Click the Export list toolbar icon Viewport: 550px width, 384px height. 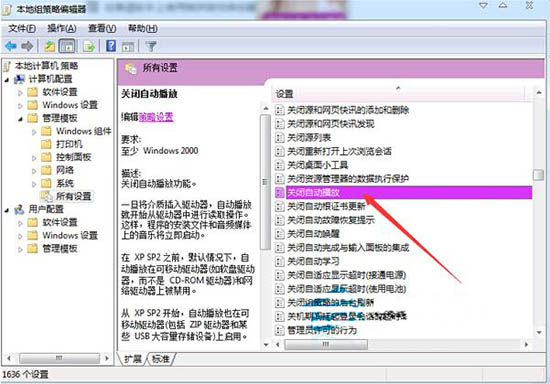click(89, 46)
